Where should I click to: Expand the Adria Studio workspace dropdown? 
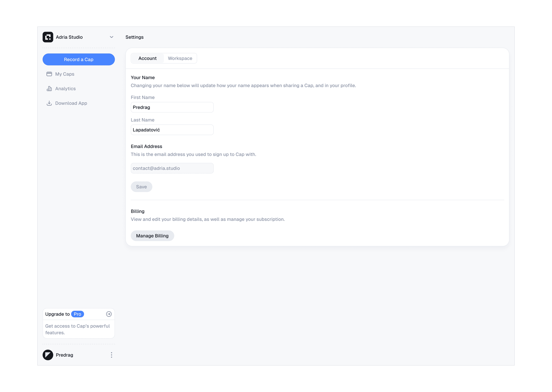click(111, 37)
